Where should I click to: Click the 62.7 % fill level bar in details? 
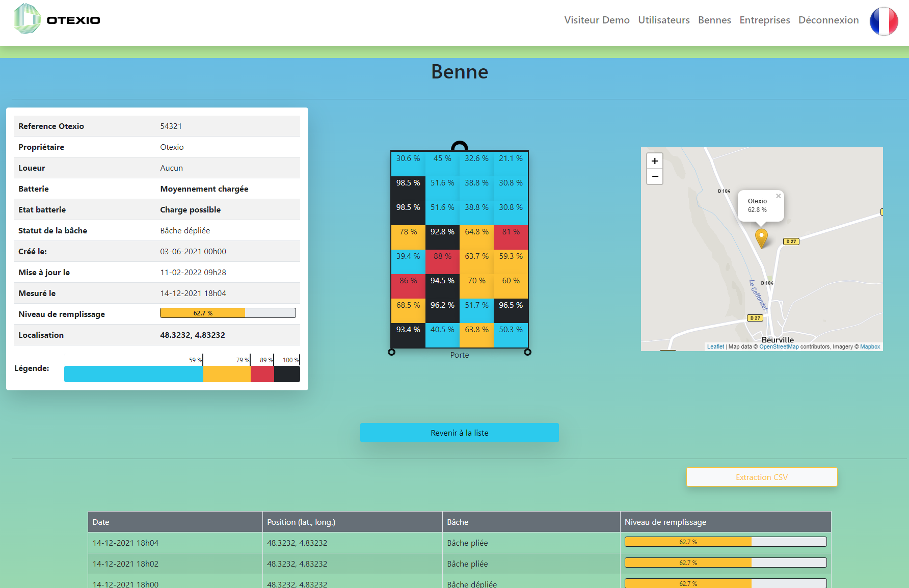pos(228,313)
